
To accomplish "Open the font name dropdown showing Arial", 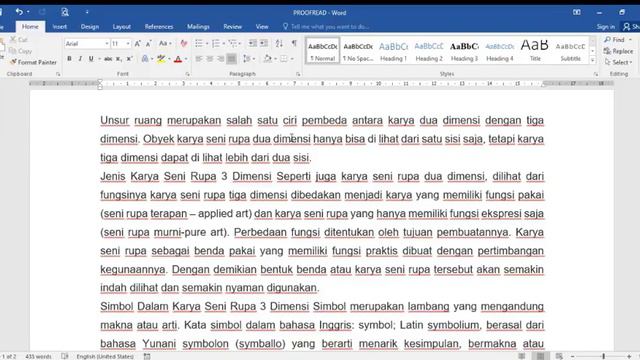I will tap(107, 43).
